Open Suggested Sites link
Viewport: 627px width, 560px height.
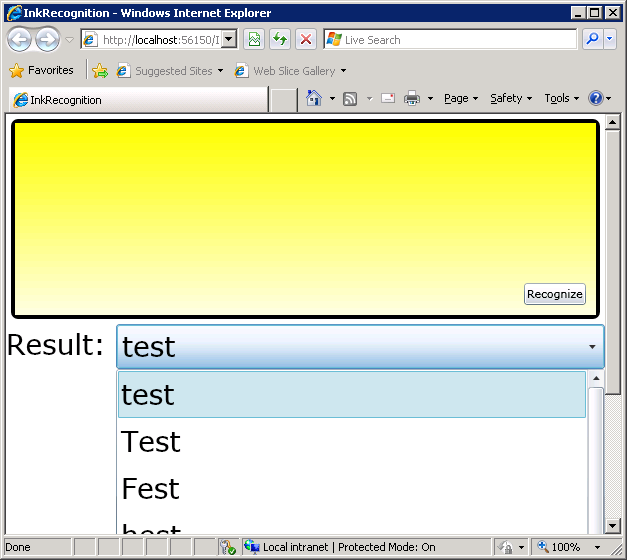click(x=170, y=71)
